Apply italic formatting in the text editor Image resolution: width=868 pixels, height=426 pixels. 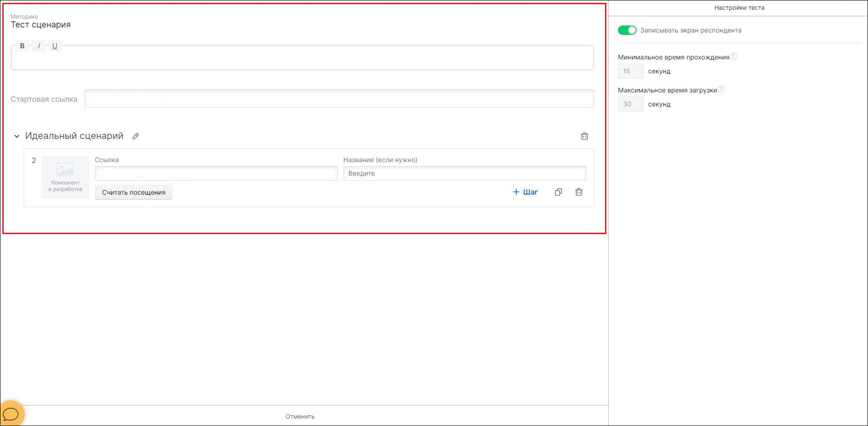point(39,46)
